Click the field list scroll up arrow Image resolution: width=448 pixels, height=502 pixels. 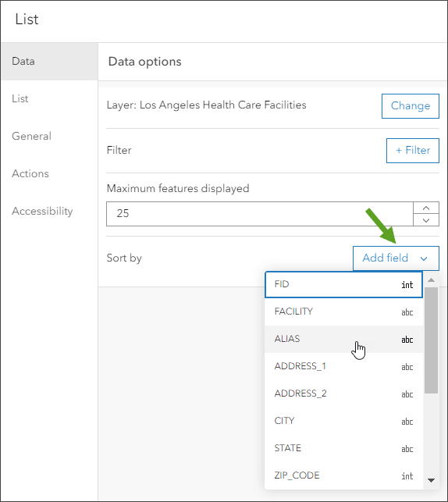pyautogui.click(x=431, y=280)
